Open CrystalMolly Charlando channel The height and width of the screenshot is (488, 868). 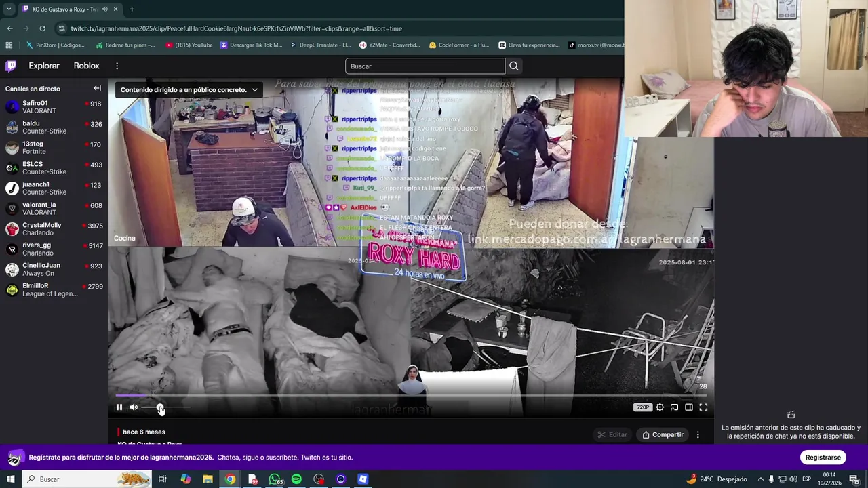tap(54, 229)
